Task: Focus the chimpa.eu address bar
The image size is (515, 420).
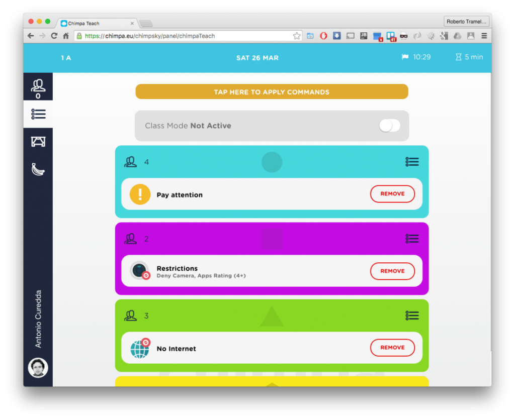Action: click(x=188, y=36)
